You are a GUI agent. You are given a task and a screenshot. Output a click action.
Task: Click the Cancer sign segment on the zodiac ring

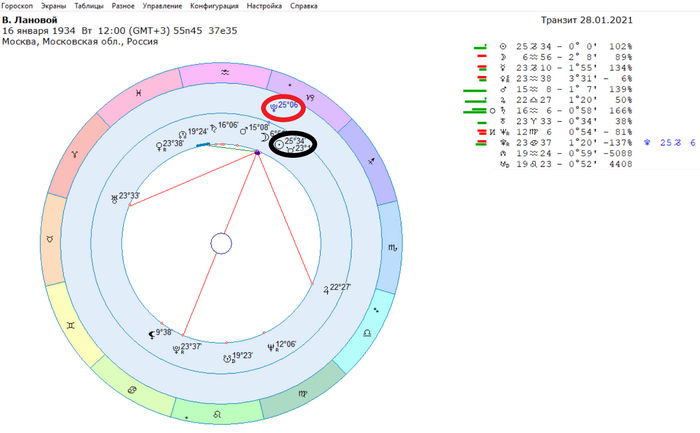tap(132, 390)
